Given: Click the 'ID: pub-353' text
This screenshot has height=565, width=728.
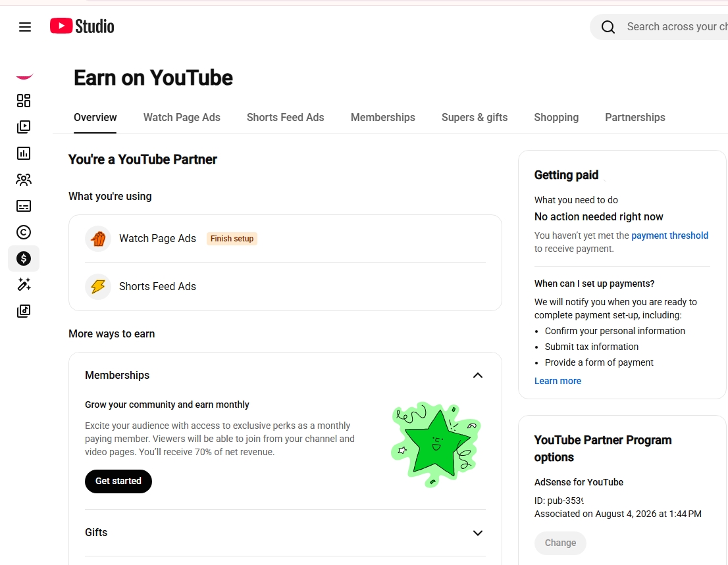Looking at the screenshot, I should (559, 501).
